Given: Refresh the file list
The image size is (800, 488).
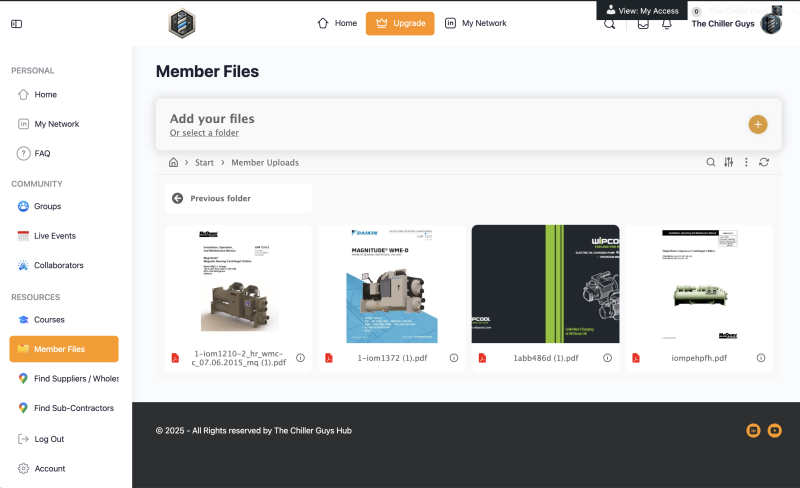Looking at the screenshot, I should click(x=764, y=162).
